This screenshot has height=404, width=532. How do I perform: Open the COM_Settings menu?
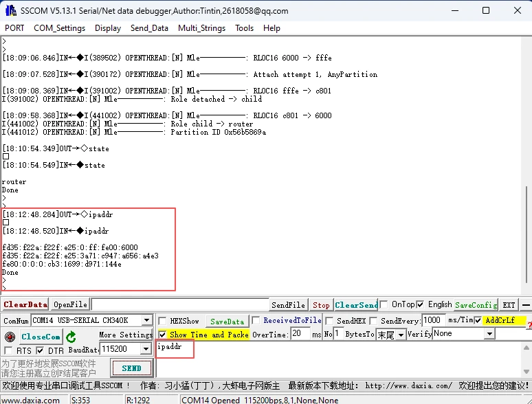tap(59, 28)
